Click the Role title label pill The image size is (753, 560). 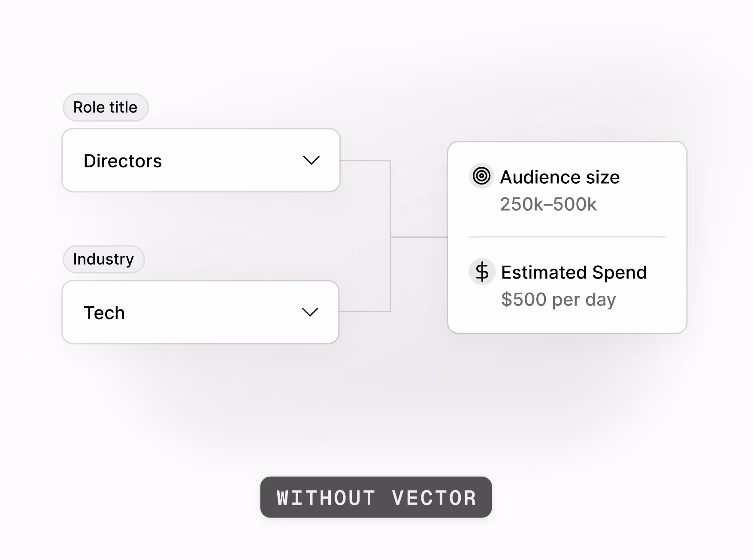(x=106, y=107)
